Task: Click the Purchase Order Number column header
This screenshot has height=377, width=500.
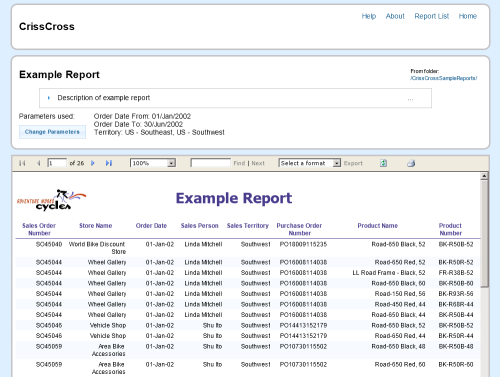Action: (x=299, y=229)
